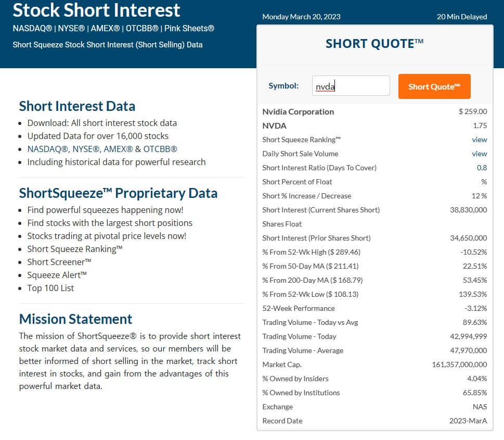Click the 20 Min Delayed label
The height and width of the screenshot is (440, 504).
click(x=461, y=17)
